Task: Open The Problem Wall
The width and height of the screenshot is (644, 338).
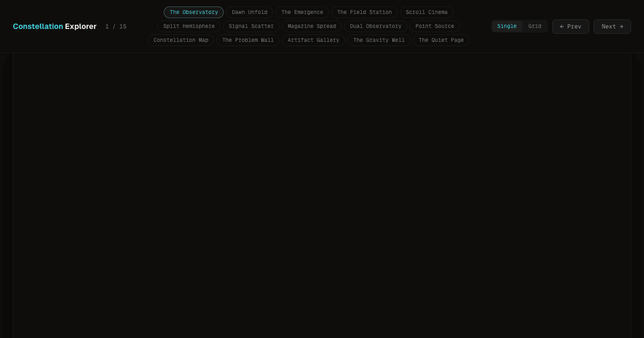Action: pyautogui.click(x=248, y=40)
